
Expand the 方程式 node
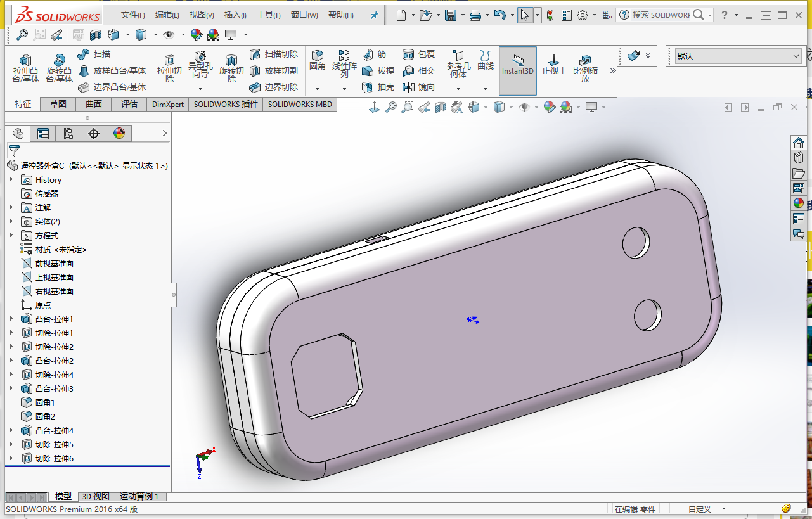click(x=11, y=236)
